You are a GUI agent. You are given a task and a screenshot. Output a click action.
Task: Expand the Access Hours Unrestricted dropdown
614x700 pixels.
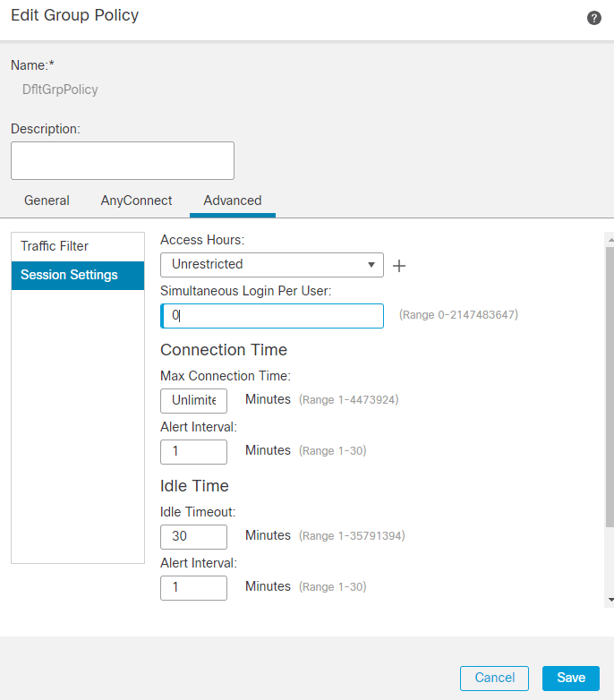click(272, 265)
